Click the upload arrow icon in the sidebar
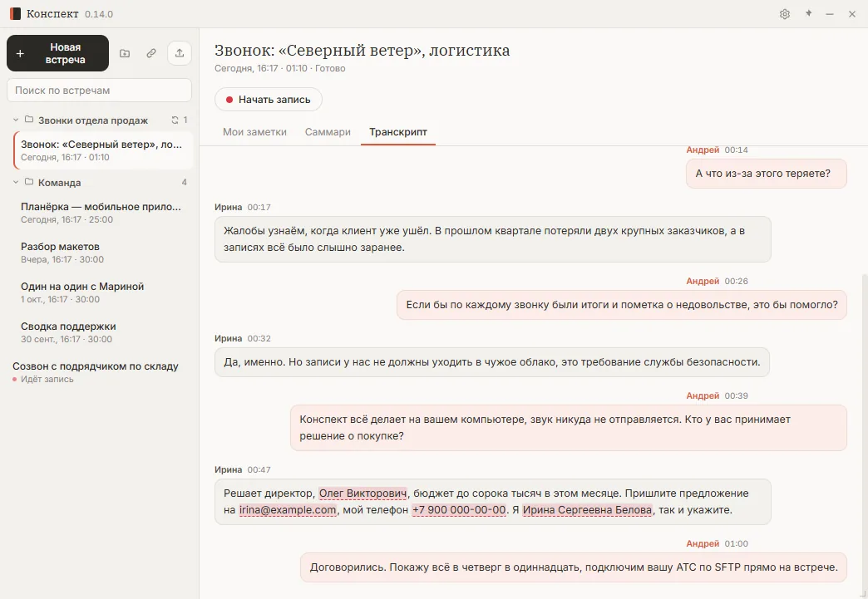Image resolution: width=868 pixels, height=599 pixels. 180,53
